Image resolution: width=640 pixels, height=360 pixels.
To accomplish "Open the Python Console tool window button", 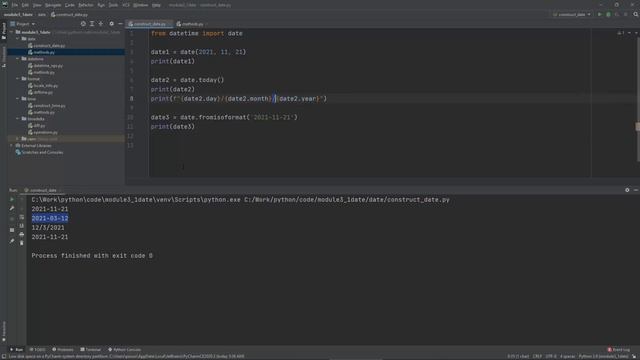I will coord(124,350).
